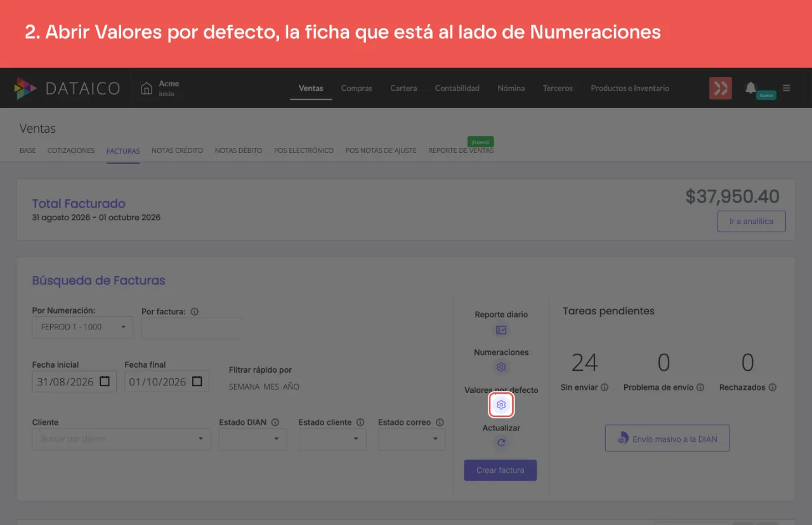812x525 pixels.
Task: Click the red double-arrow icon in header
Action: pyautogui.click(x=721, y=88)
